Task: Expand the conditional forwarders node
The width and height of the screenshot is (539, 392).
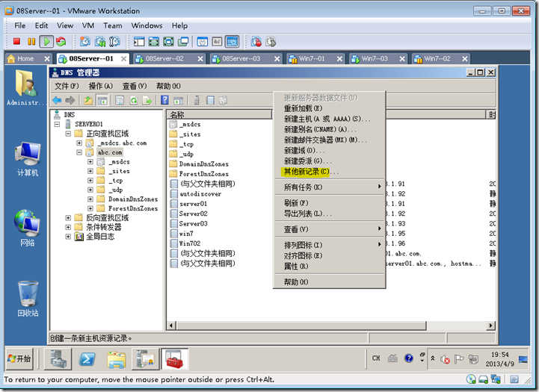Action: [x=68, y=227]
